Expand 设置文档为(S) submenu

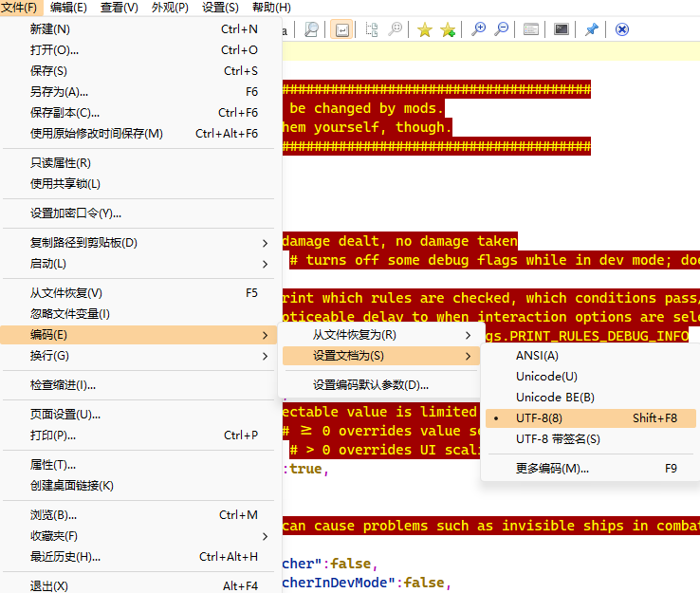[380, 356]
